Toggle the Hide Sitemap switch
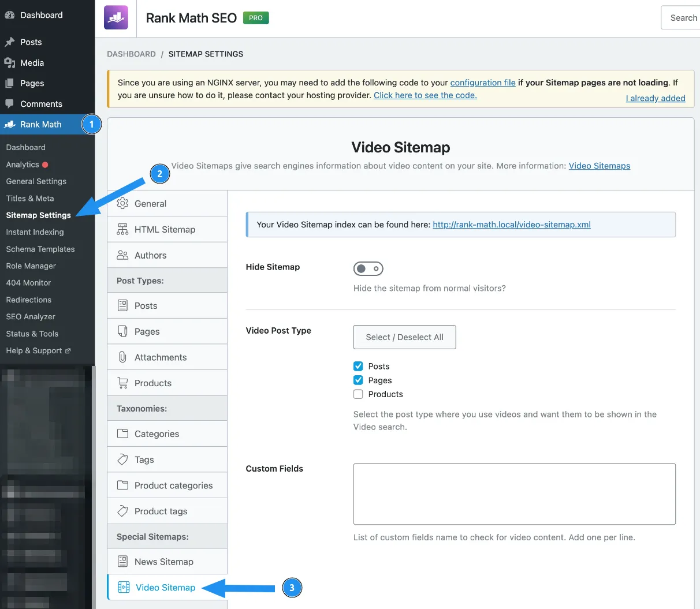The width and height of the screenshot is (700, 609). click(368, 268)
